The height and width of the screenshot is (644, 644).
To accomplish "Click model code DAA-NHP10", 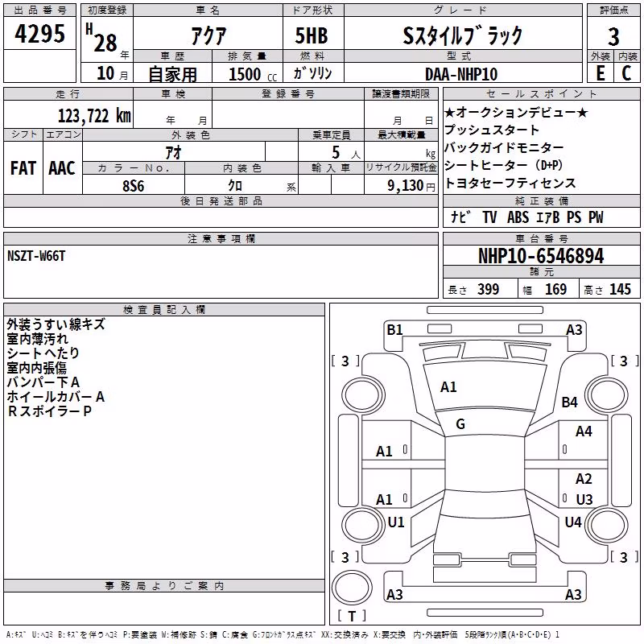I will tap(461, 74).
